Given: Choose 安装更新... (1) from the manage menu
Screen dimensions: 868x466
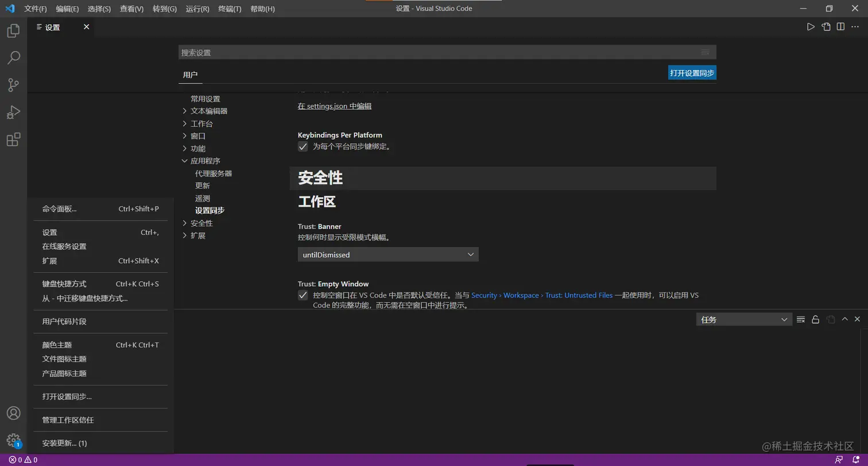Looking at the screenshot, I should (100, 443).
